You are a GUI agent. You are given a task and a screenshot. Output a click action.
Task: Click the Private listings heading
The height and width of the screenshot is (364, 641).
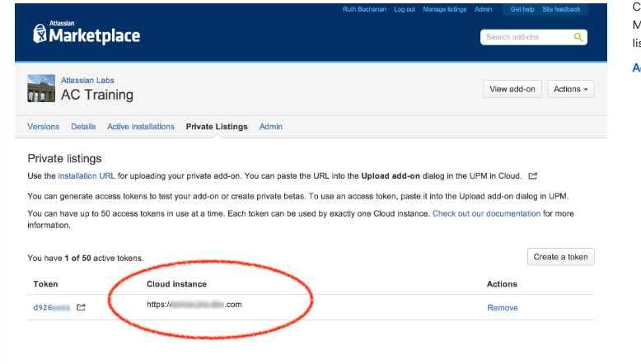(64, 158)
